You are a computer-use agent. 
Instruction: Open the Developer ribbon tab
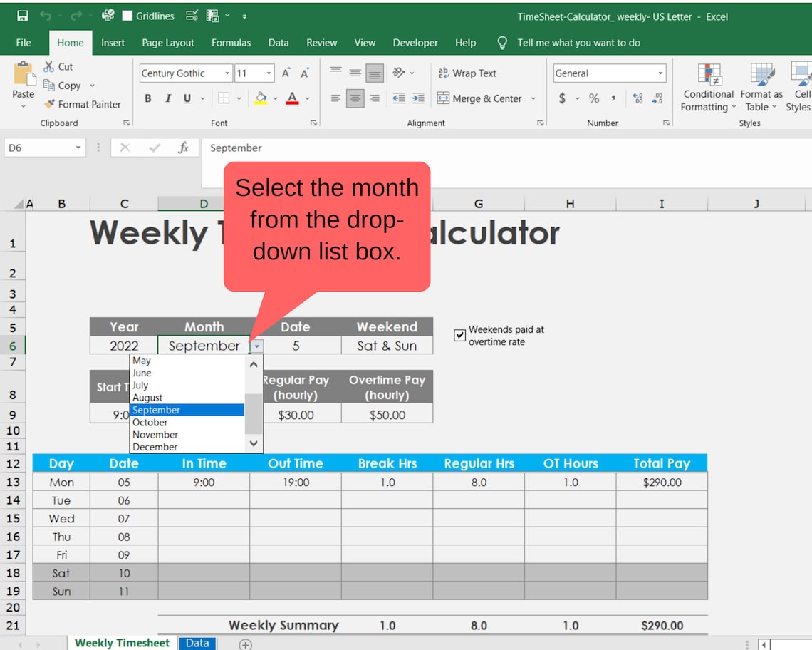pos(415,43)
